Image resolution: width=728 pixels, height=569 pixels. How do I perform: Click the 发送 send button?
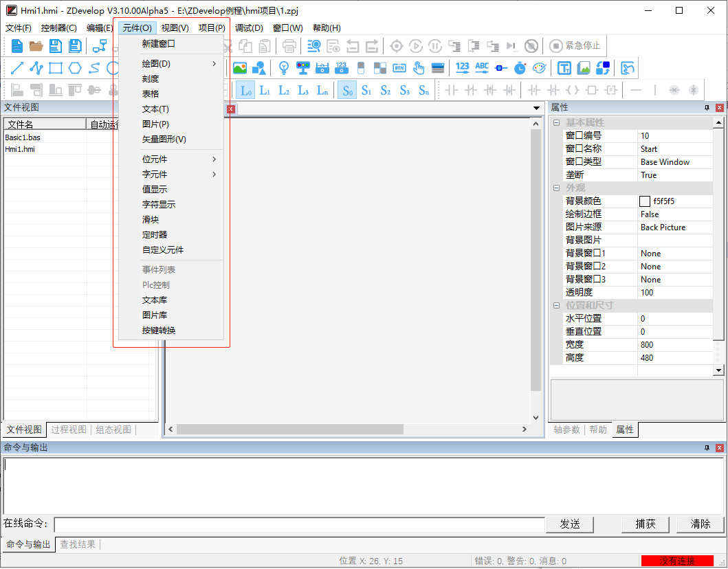tap(569, 524)
